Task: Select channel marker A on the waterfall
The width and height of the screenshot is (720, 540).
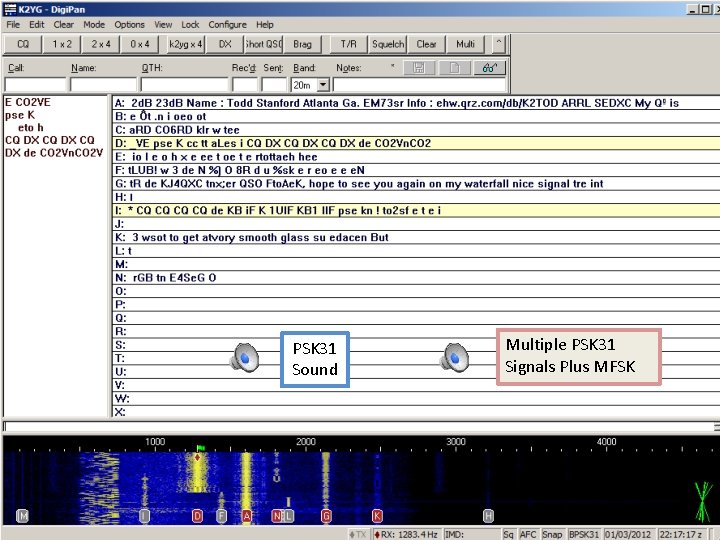Action: click(x=247, y=516)
